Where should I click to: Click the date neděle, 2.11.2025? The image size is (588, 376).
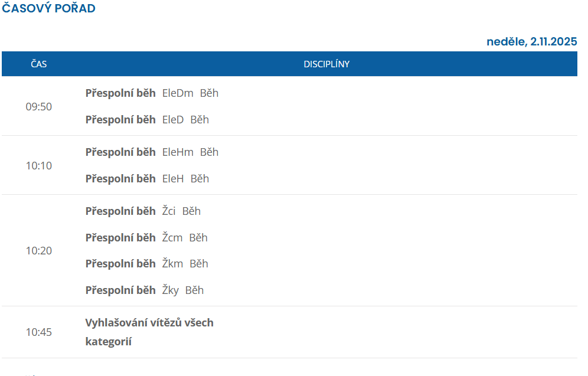click(531, 41)
